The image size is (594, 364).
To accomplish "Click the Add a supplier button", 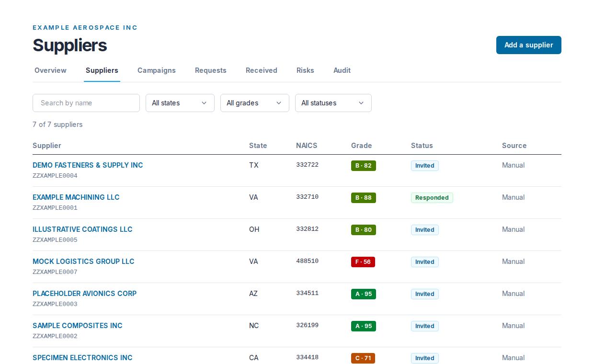I will coord(528,45).
